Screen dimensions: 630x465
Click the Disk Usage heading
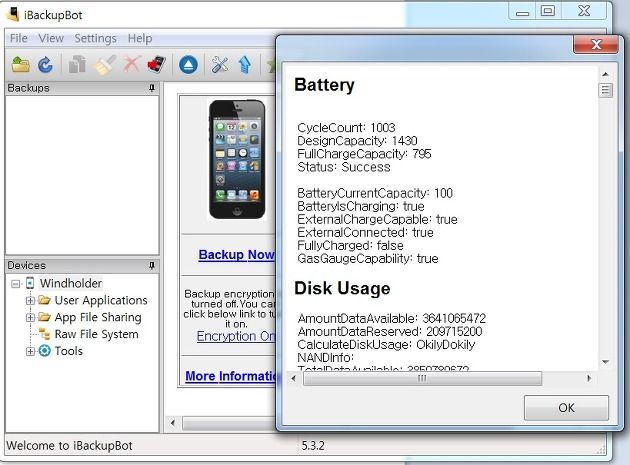tap(342, 289)
